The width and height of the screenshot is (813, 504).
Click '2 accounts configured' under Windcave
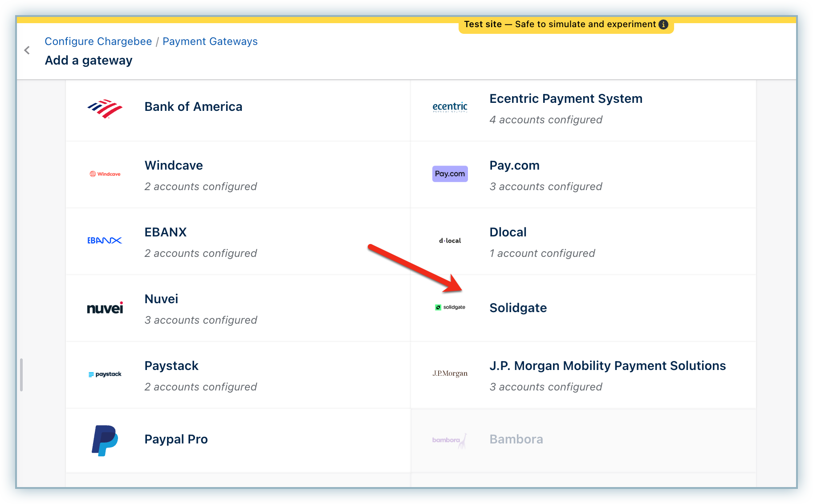pos(201,187)
